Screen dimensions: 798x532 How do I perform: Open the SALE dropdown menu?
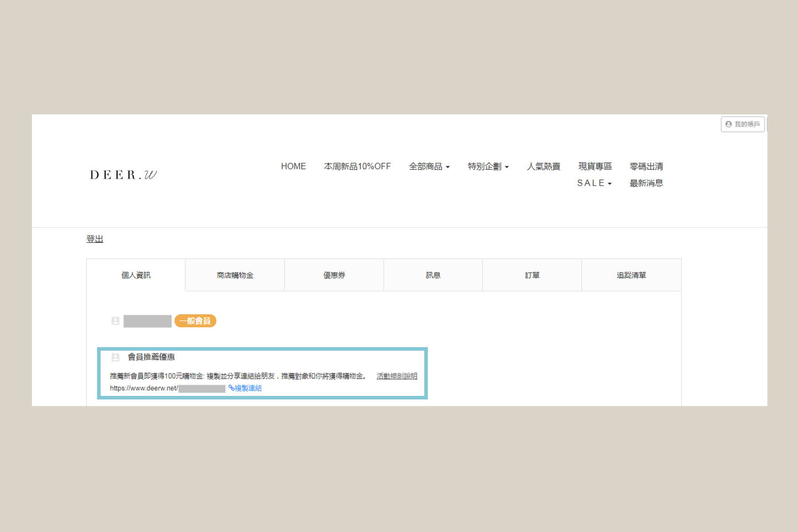point(594,183)
